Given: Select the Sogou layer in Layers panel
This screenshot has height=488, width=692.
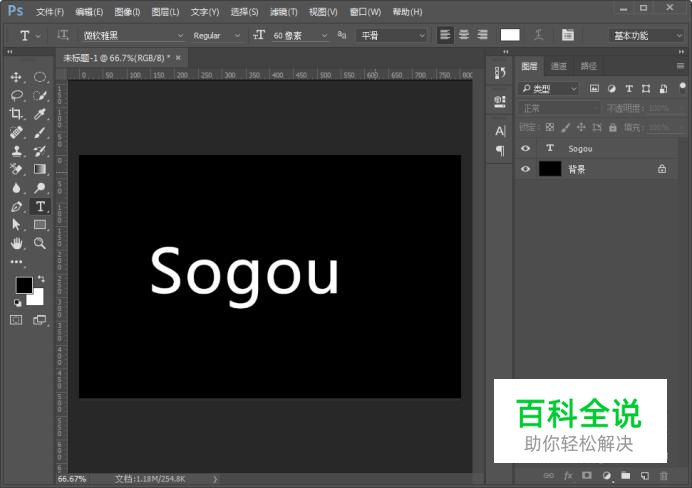Looking at the screenshot, I should pos(600,148).
